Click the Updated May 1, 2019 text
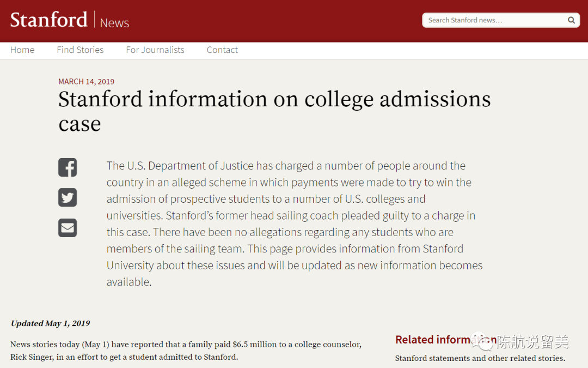The image size is (588, 368). pos(50,323)
